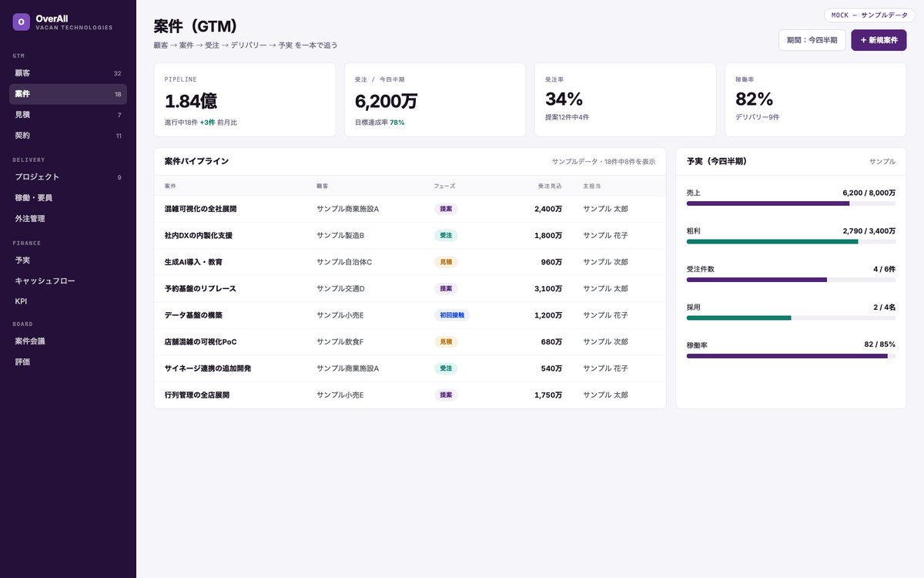This screenshot has height=578, width=924.
Task: Open the 受注率 34% card
Action: pyautogui.click(x=625, y=100)
